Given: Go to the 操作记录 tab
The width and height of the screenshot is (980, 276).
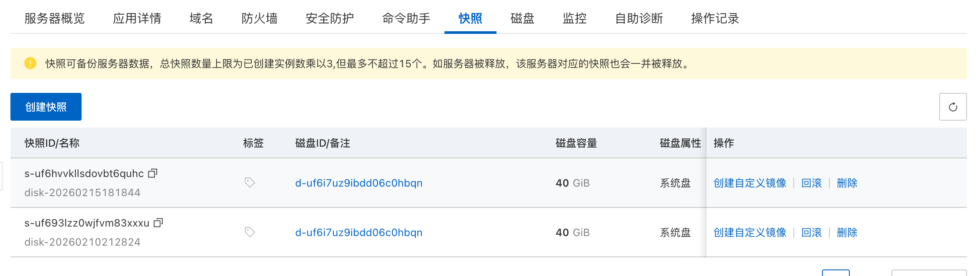Looking at the screenshot, I should coord(714,18).
